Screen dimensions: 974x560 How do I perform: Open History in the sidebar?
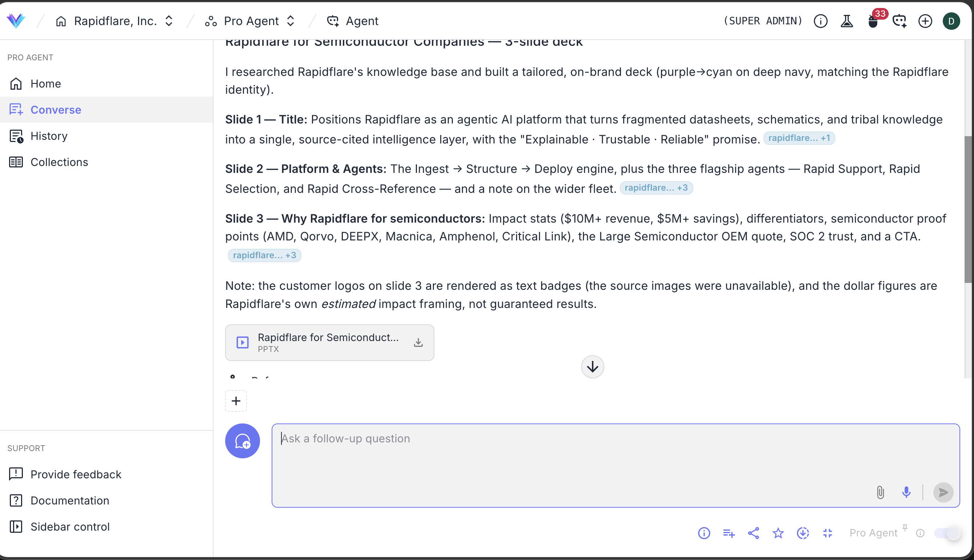(106, 136)
